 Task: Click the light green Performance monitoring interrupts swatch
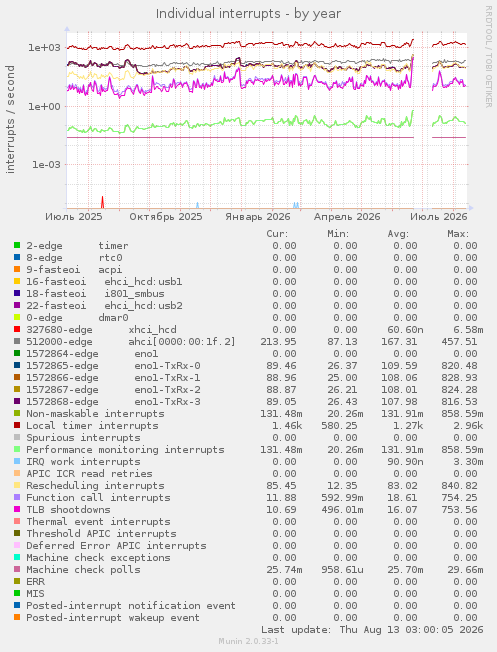[x=17, y=449]
